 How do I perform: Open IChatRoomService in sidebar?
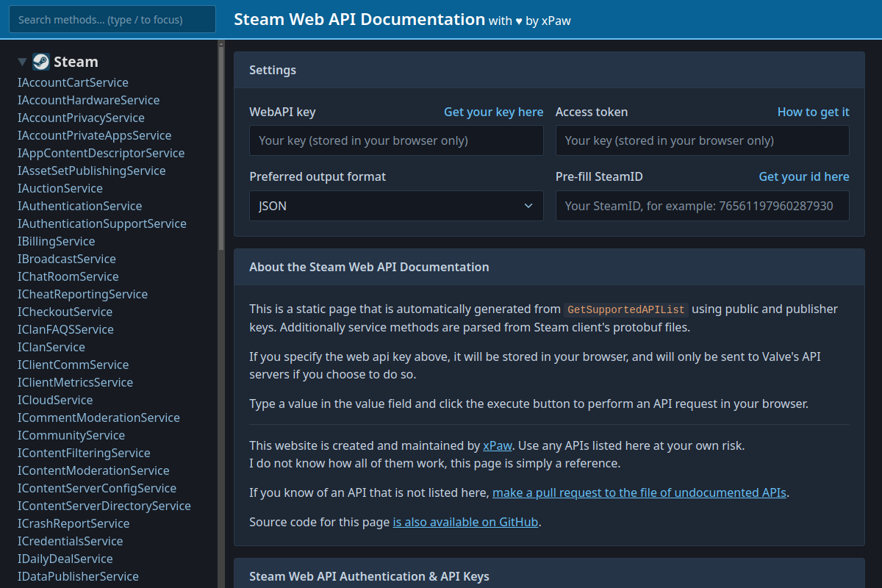(68, 276)
